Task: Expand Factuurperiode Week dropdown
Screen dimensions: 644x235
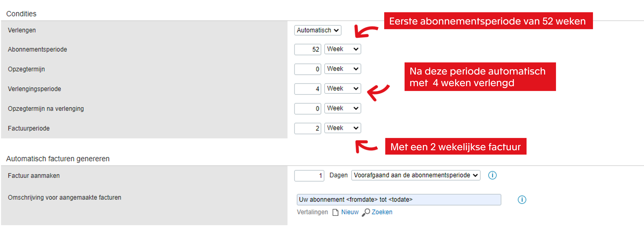Action: click(343, 128)
